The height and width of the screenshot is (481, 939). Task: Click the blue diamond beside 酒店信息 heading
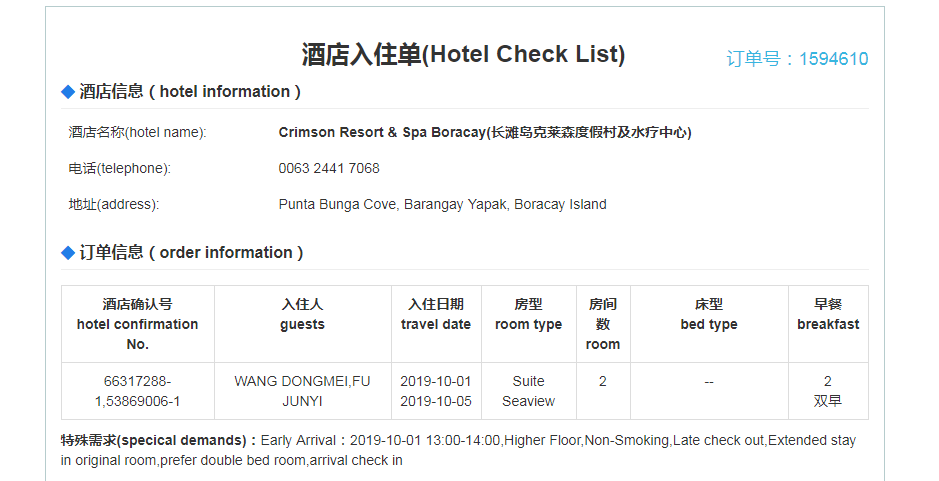pos(68,92)
